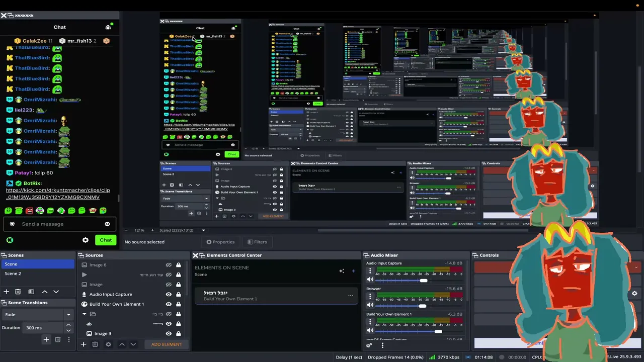644x362 pixels.
Task: Move the selected source up
Action: point(122,344)
